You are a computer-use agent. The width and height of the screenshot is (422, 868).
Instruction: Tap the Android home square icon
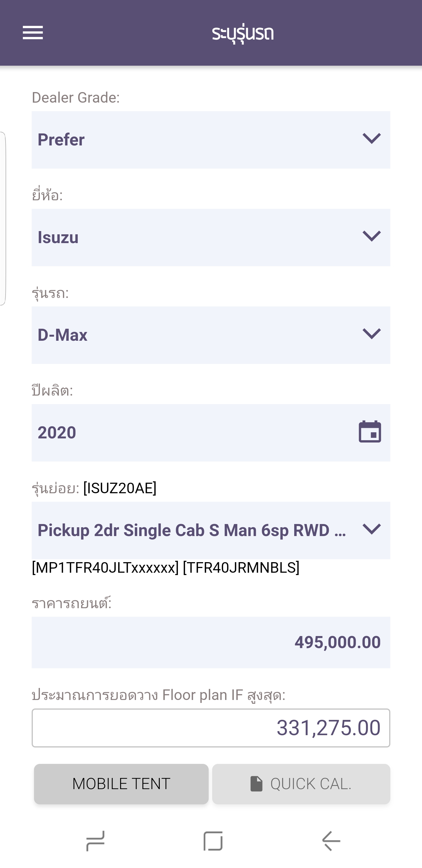tap(213, 841)
